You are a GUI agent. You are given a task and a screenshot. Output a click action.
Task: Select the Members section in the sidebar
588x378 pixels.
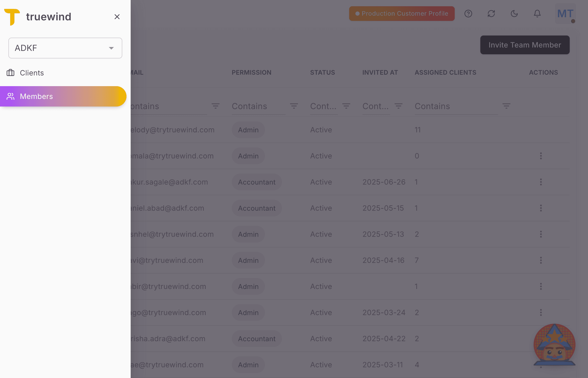pos(36,96)
